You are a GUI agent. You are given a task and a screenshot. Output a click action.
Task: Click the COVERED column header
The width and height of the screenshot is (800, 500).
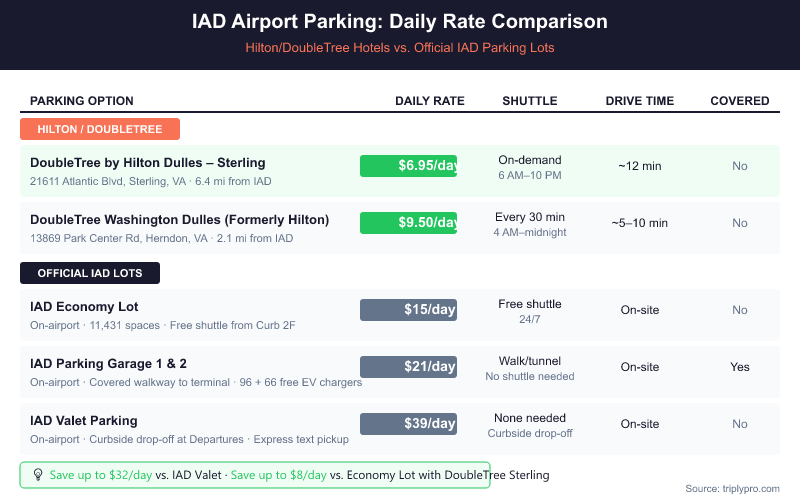pos(740,101)
